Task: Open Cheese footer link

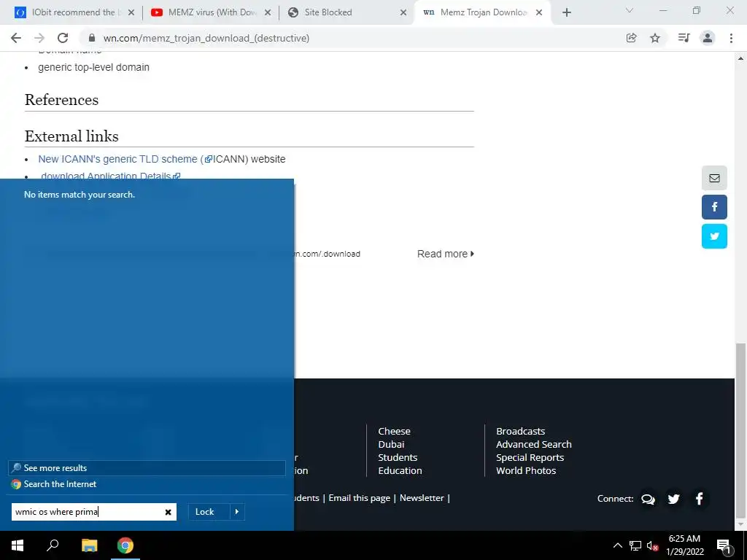Action: coord(394,431)
